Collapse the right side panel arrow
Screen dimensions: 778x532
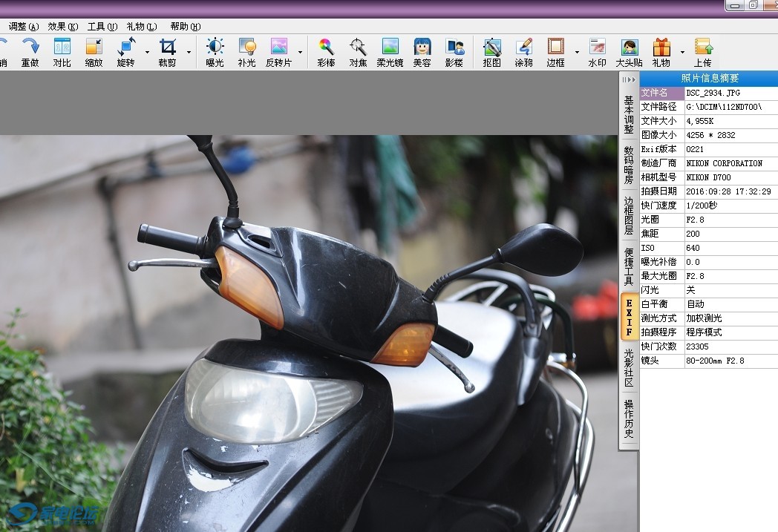(x=629, y=79)
